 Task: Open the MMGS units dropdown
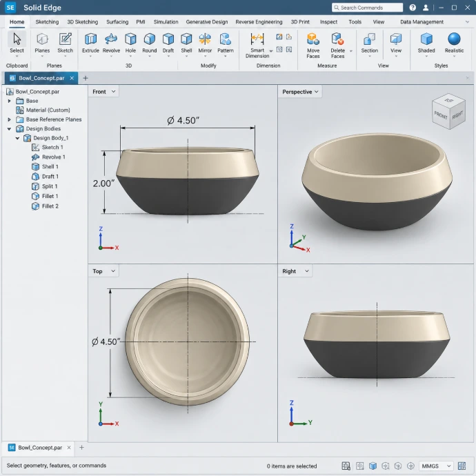pos(436,466)
